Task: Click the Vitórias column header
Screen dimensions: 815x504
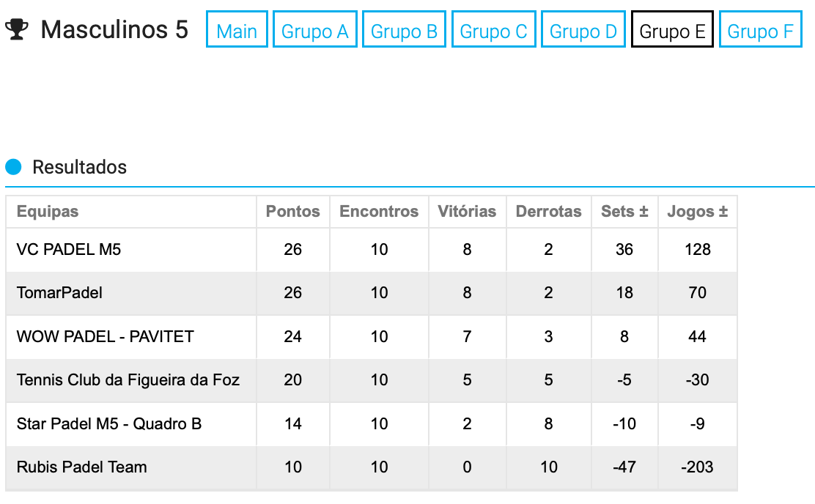Action: pyautogui.click(x=467, y=212)
